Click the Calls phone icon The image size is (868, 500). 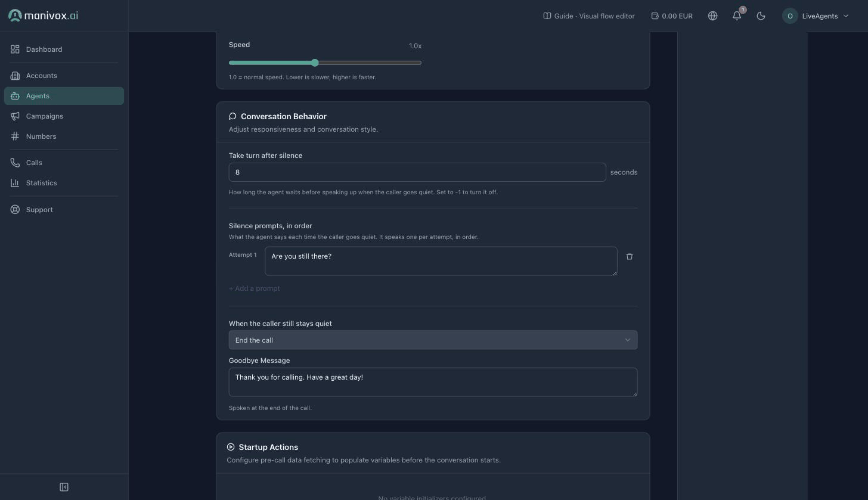point(15,163)
